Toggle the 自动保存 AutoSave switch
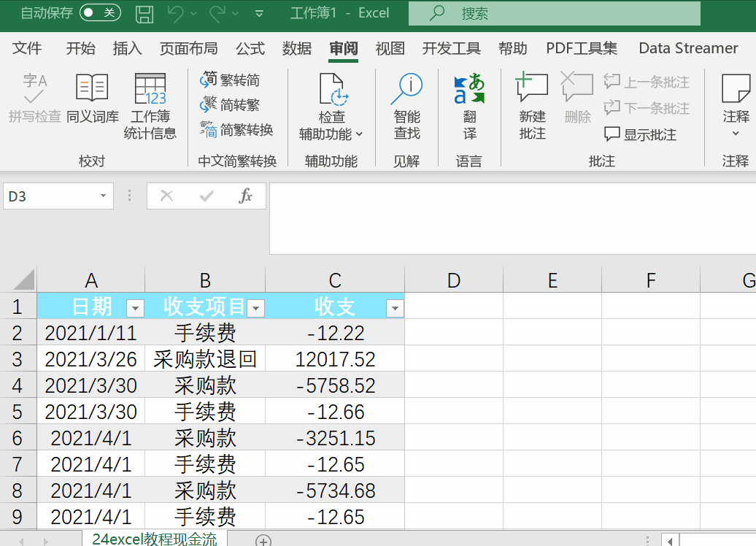Screen dimensions: 756x546 click(100, 12)
